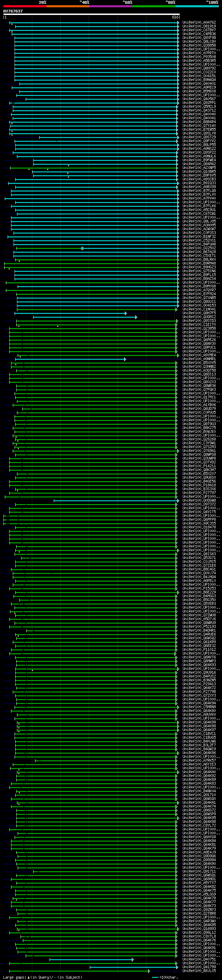222x980 pixels.
Task: Click the cyan alignment bar for Q41799
Action: (x=134, y=967)
